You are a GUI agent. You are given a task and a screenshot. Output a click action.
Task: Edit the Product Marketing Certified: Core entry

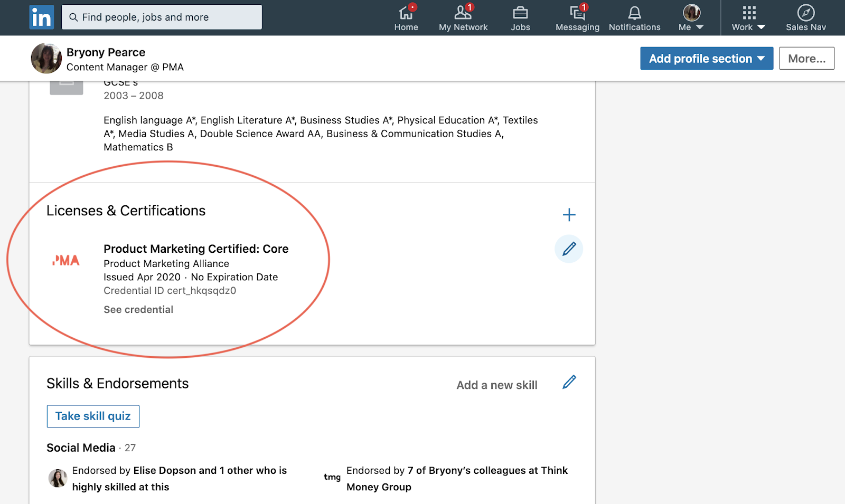(x=569, y=249)
